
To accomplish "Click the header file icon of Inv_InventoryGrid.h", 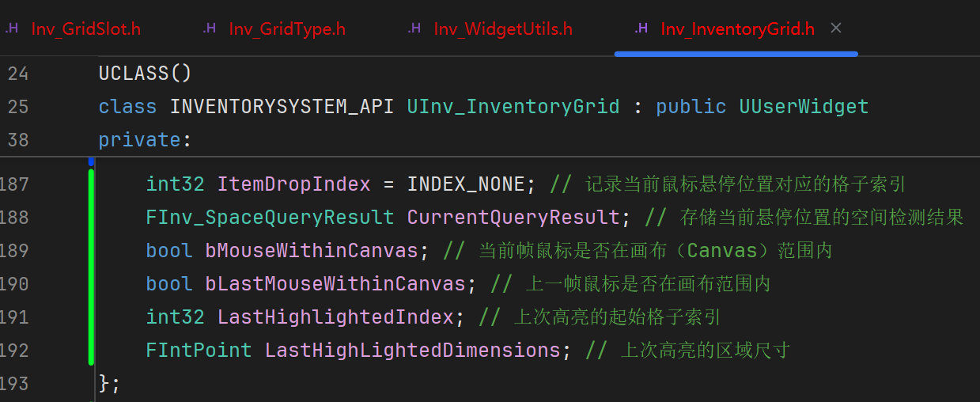I will (x=641, y=29).
